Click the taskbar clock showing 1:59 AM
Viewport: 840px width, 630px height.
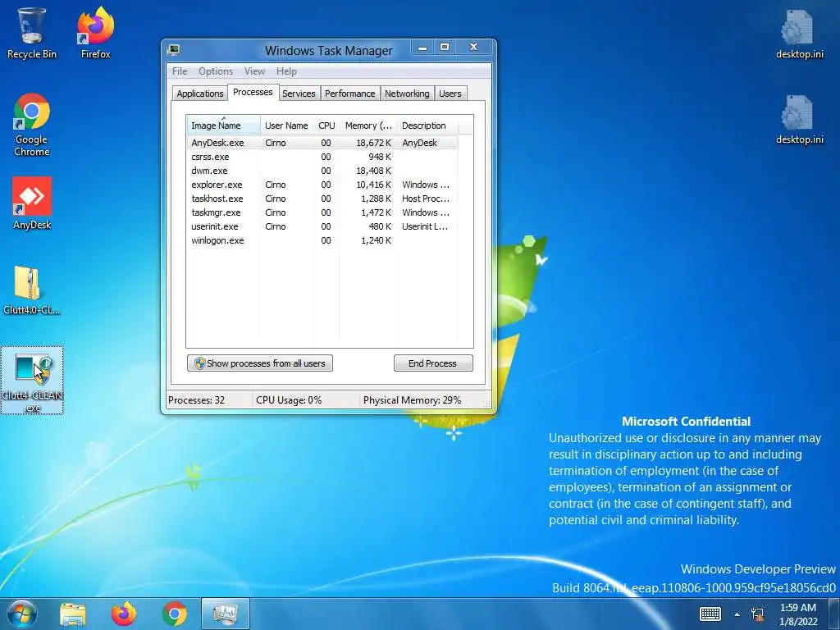pos(798,614)
